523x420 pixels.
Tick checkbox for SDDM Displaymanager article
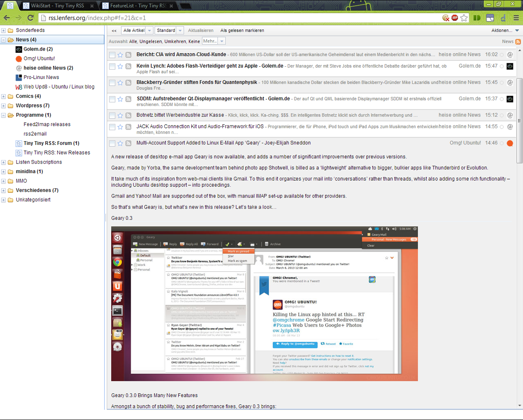[112, 99]
